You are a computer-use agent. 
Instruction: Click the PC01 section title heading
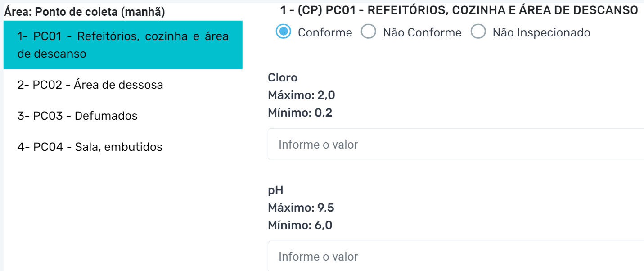pos(459,10)
